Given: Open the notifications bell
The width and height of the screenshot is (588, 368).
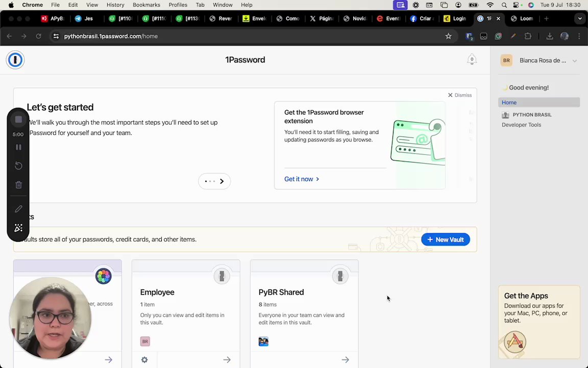Looking at the screenshot, I should point(472,60).
